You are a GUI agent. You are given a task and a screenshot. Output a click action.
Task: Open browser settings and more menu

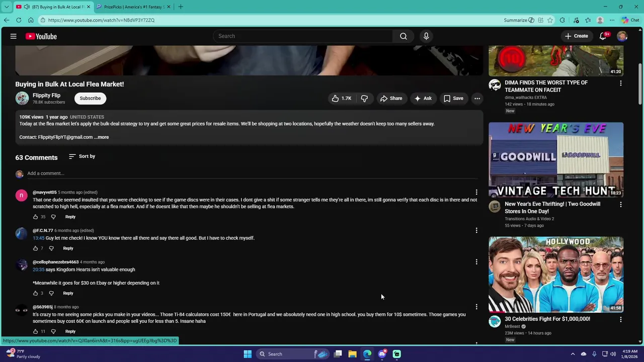click(x=612, y=20)
